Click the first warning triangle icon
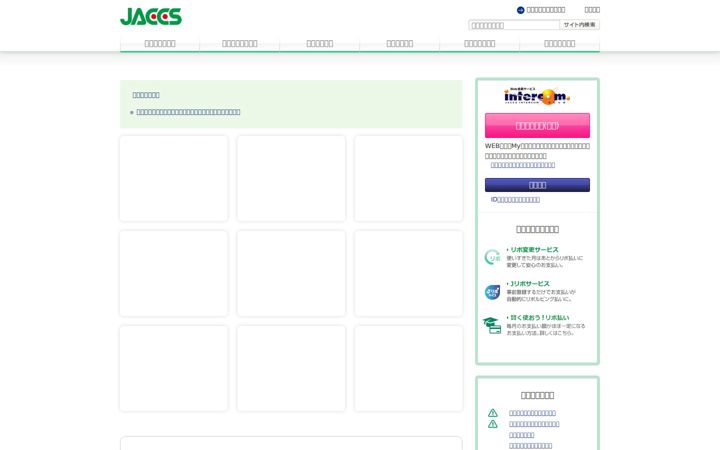720x450 pixels. pos(493,413)
